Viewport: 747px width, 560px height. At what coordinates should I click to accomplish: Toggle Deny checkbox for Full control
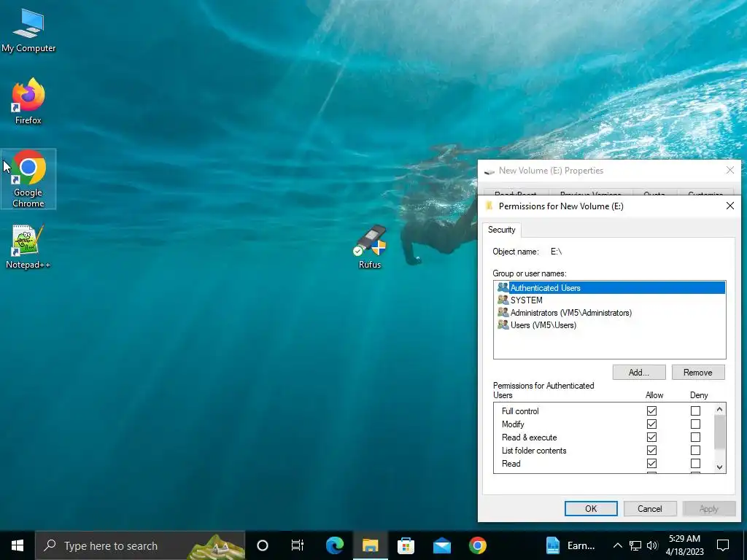[x=695, y=411]
